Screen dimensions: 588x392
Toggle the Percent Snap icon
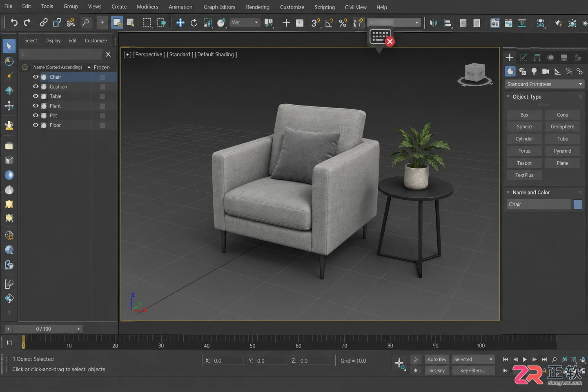coord(343,22)
